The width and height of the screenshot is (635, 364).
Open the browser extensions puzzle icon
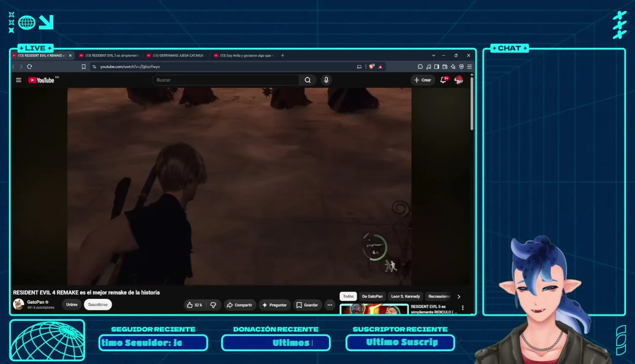(420, 67)
